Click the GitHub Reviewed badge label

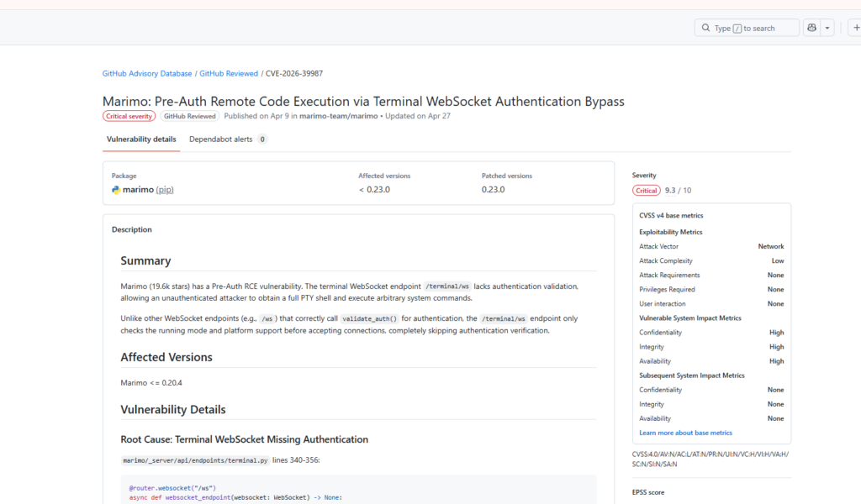point(189,116)
